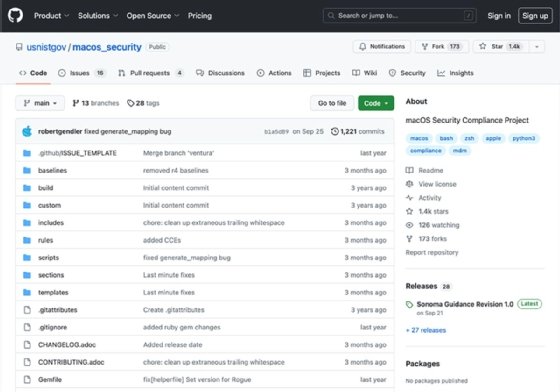Click the Go to file button

[x=332, y=103]
